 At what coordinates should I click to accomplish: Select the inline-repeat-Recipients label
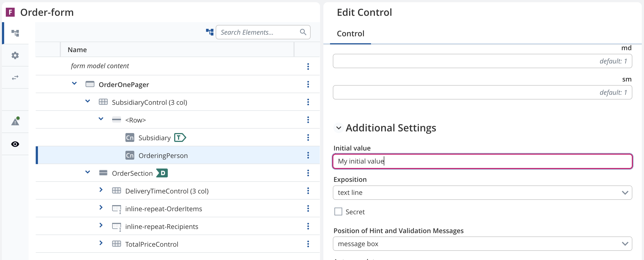tap(162, 226)
